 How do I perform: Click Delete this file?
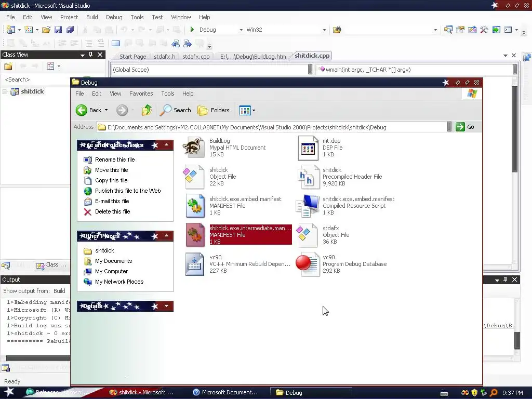click(112, 212)
